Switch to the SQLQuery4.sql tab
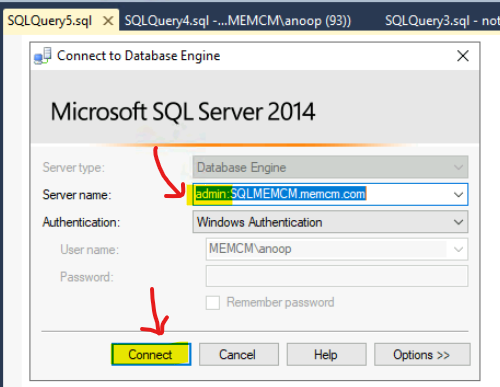Viewport: 500px width, 387px height. tap(238, 21)
